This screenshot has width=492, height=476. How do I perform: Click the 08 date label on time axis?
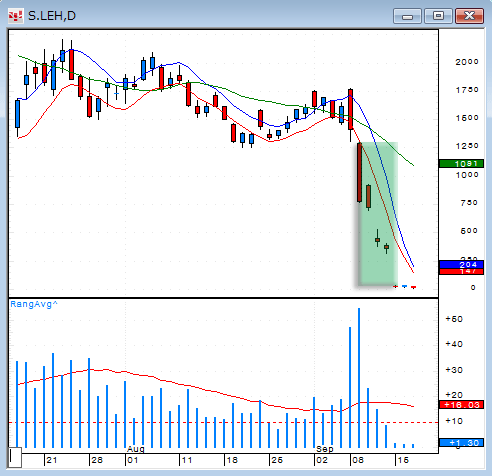tap(358, 460)
